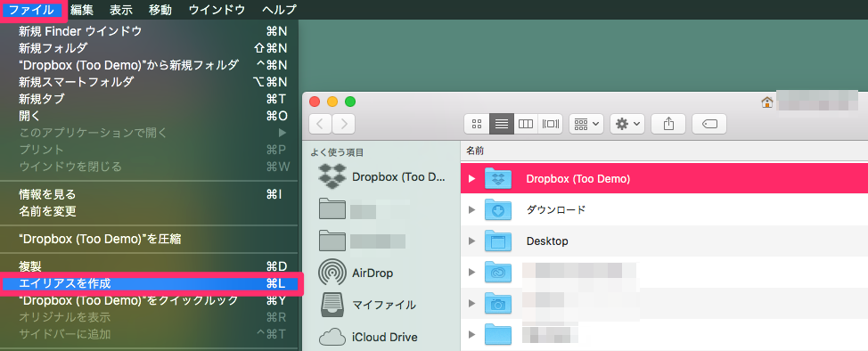Choose 開く menu item
Screen dimensions: 868x351
(x=150, y=116)
